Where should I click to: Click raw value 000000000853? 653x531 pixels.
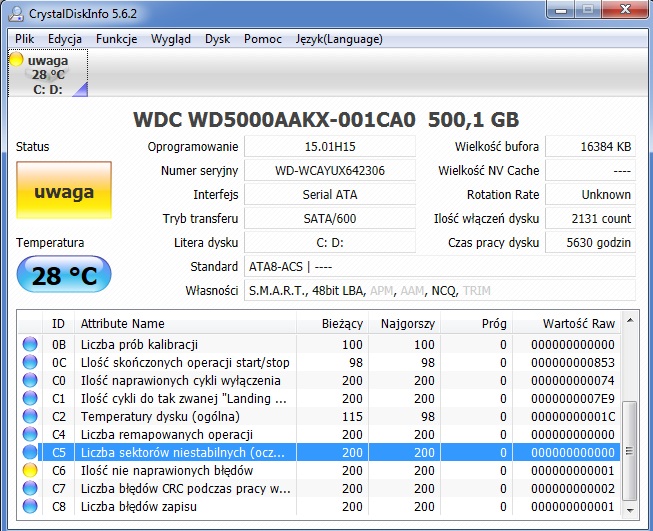pos(573,363)
